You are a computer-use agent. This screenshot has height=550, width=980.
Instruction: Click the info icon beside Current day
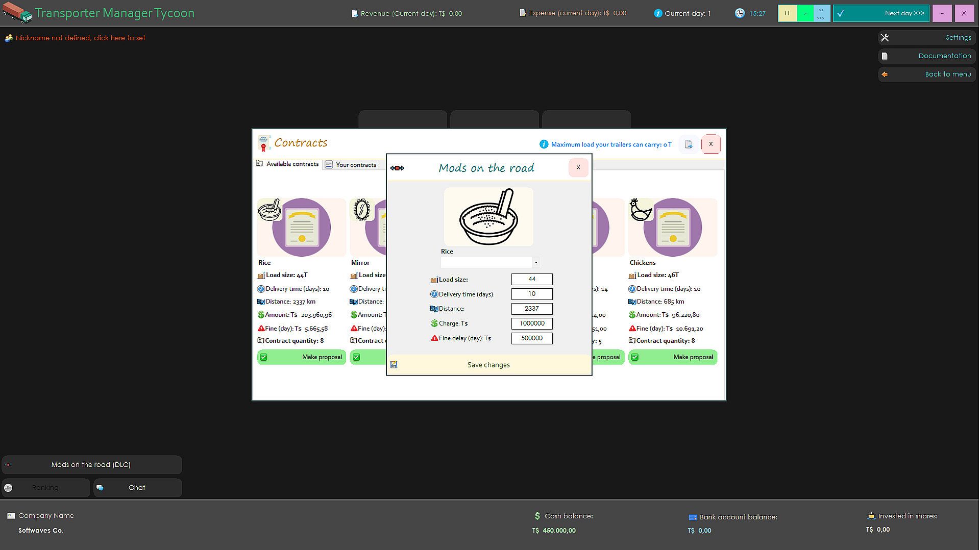click(658, 13)
